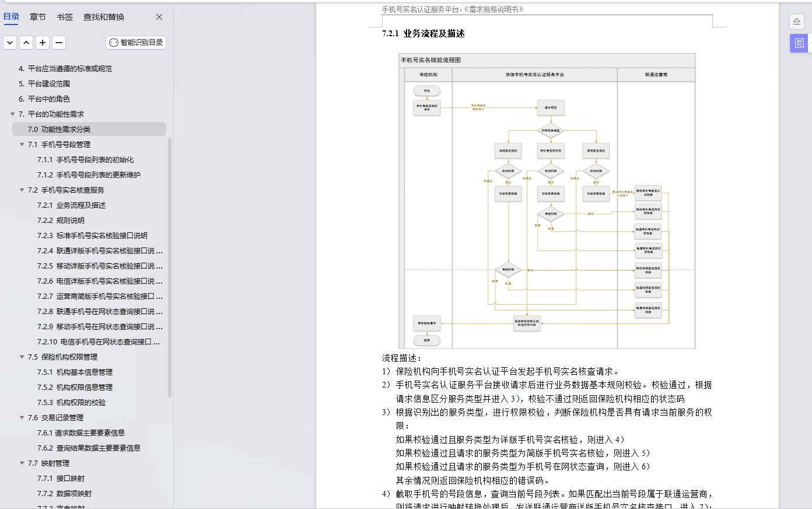Click the 7.2 手机号实名核查服务 label
The width and height of the screenshot is (812, 509).
[66, 190]
